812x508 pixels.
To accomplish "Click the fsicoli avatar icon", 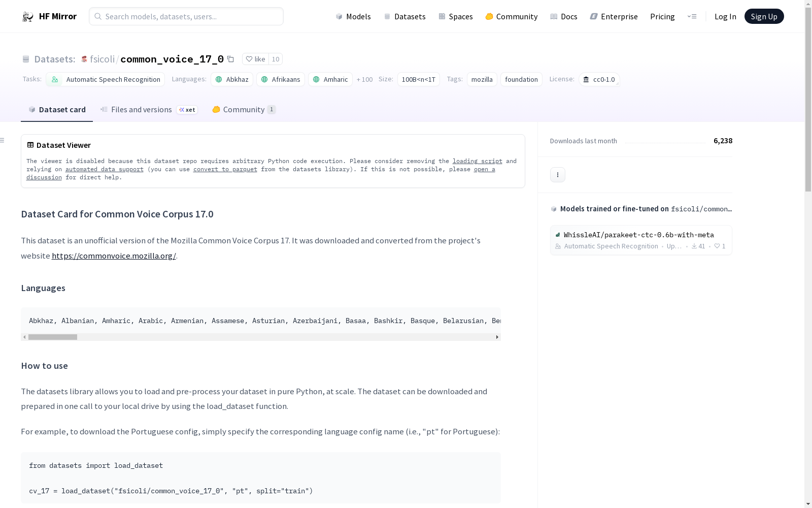I will pyautogui.click(x=84, y=59).
